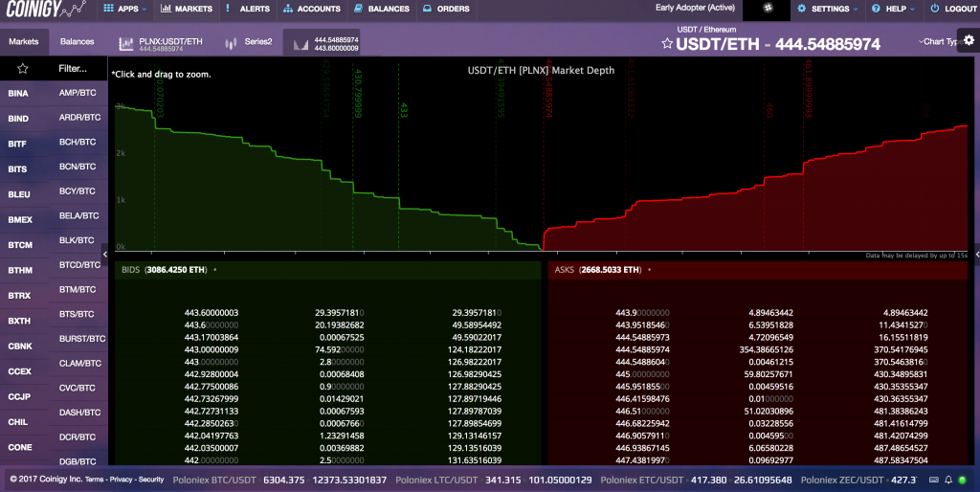Click Poloniex BTC/USDT ticker entry

pos(279,481)
